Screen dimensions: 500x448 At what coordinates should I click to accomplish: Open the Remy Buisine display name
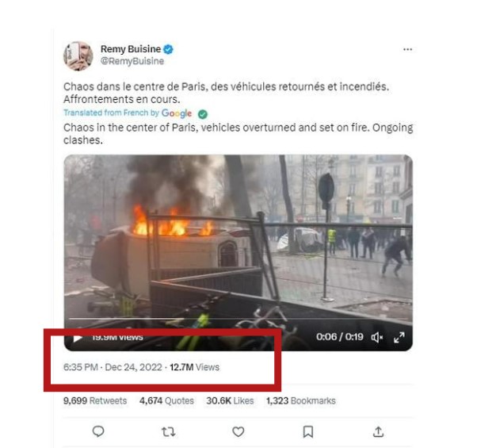coord(131,49)
